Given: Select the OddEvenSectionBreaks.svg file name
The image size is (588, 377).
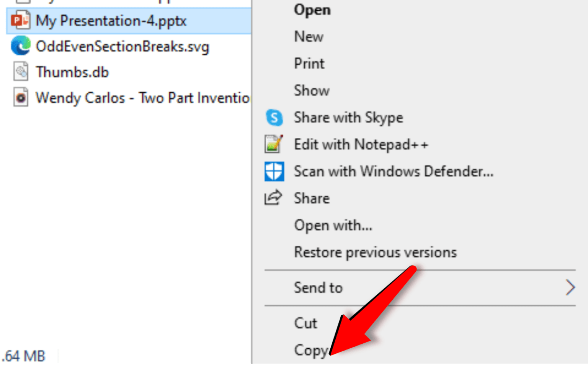Looking at the screenshot, I should [122, 47].
